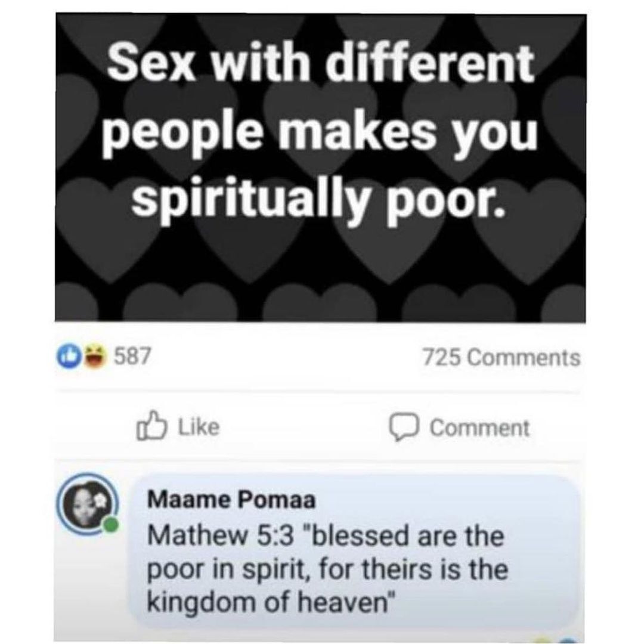
Task: Open the 725 Comments link
Action: (501, 358)
